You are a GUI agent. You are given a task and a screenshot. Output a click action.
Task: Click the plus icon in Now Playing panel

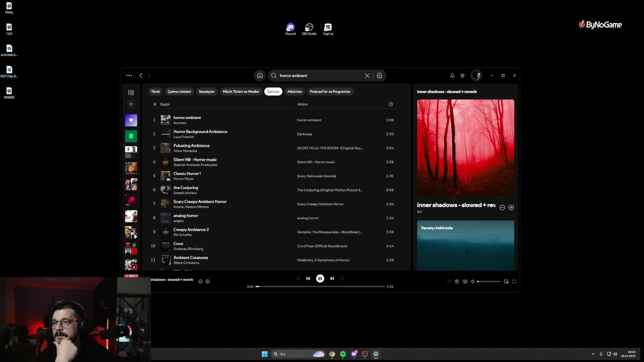(x=511, y=208)
